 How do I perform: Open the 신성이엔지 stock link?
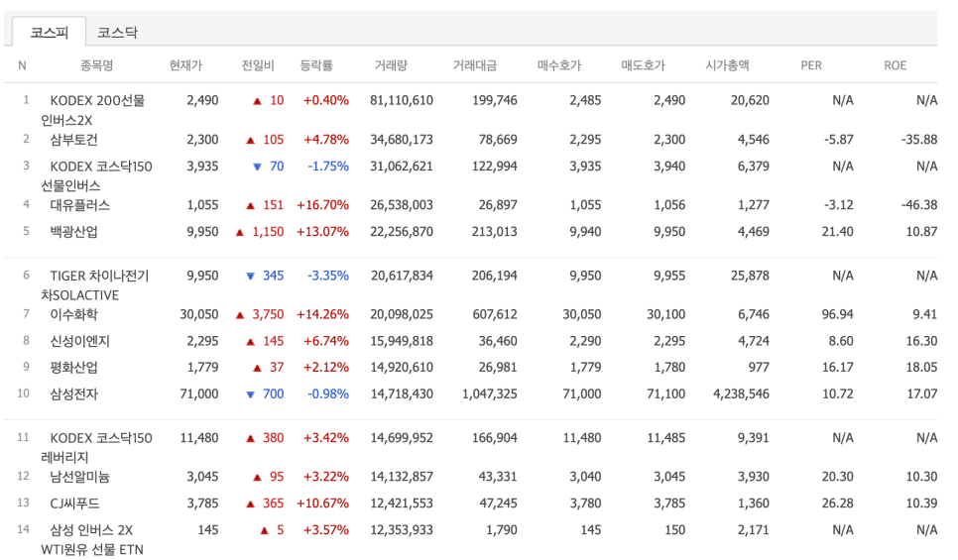pyautogui.click(x=80, y=341)
